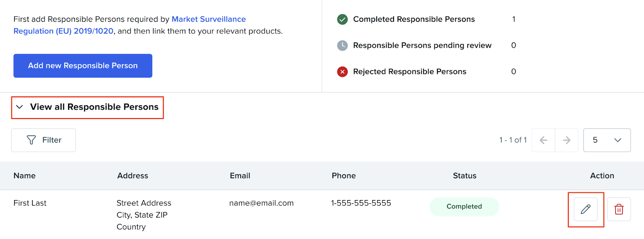Open the rows per page dropdown
Image resolution: width=644 pixels, height=239 pixels.
pos(607,140)
